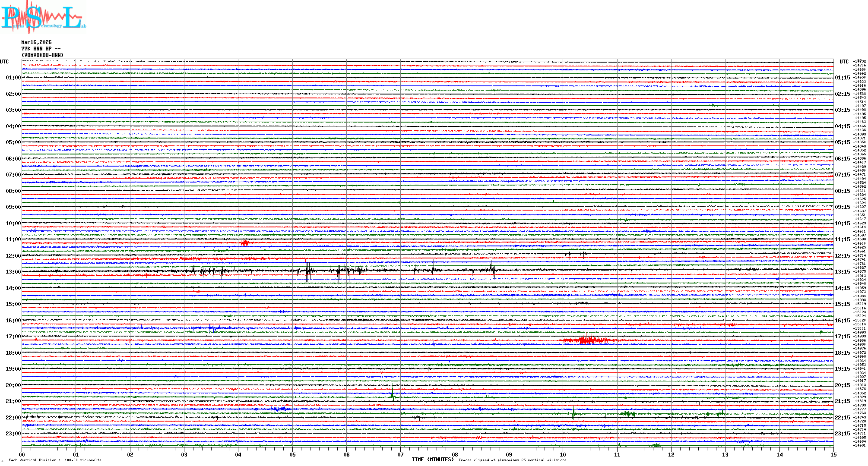Click minute 15 tick label on bottom axis
Viewport: 868px width, 466px height.
[833, 454]
